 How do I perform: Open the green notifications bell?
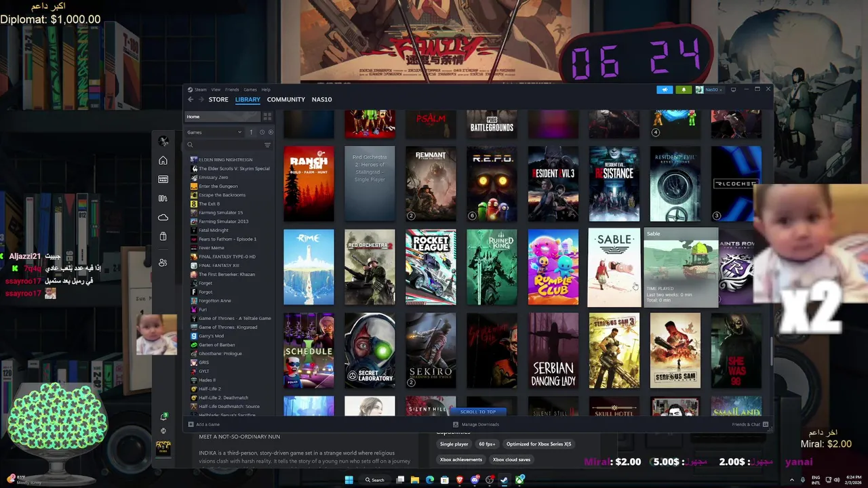(x=684, y=89)
